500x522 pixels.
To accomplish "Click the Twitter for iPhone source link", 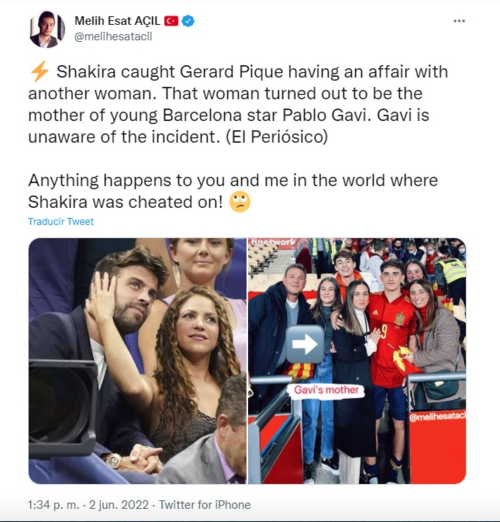I will click(x=205, y=505).
